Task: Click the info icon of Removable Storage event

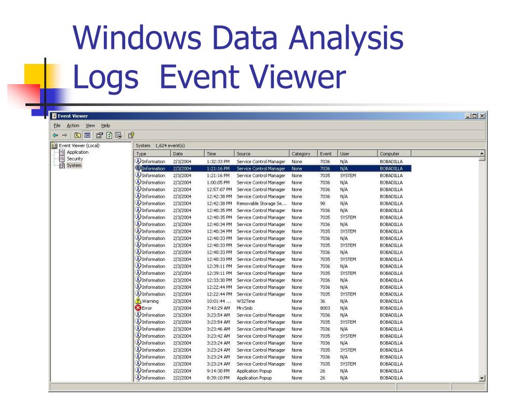Action: (x=138, y=203)
